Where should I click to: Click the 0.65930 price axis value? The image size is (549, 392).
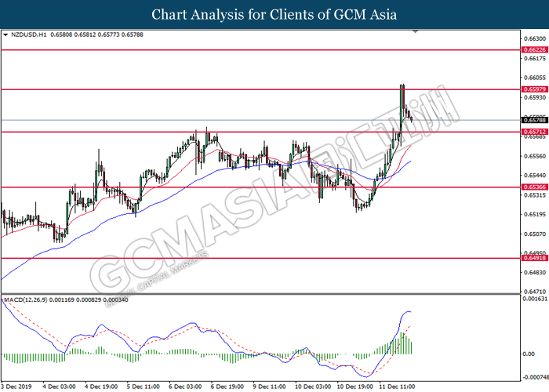(x=535, y=97)
